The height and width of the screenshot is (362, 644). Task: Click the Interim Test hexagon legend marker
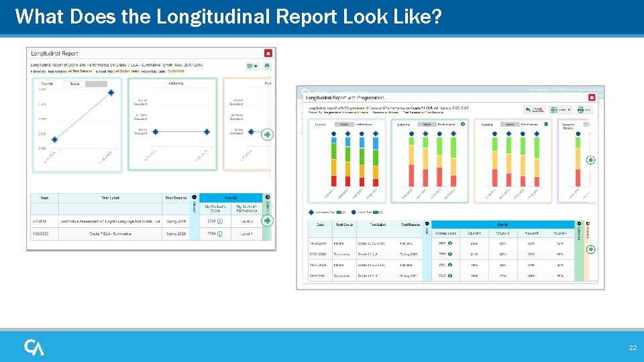(354, 213)
